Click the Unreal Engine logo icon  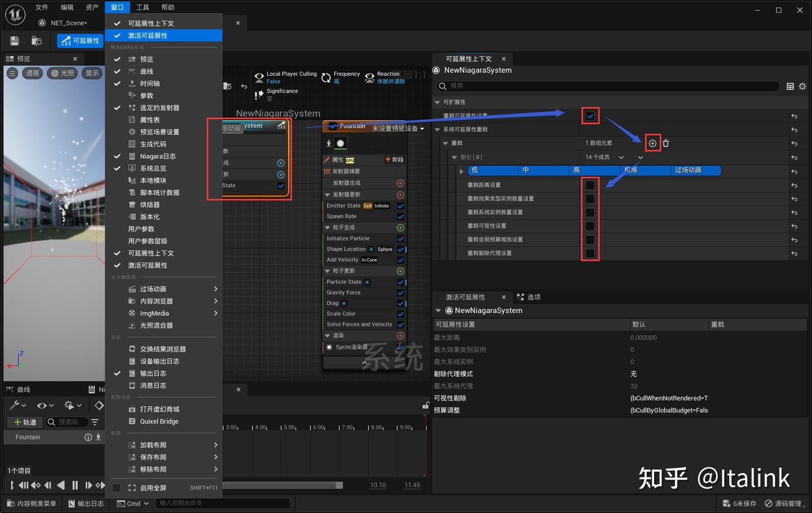[15, 15]
